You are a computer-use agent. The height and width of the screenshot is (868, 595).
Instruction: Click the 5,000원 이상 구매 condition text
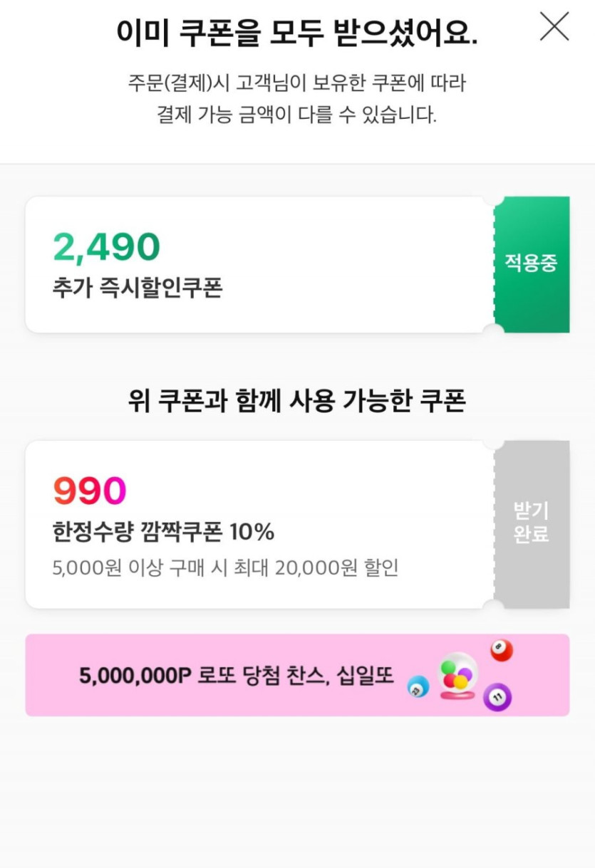tap(225, 568)
